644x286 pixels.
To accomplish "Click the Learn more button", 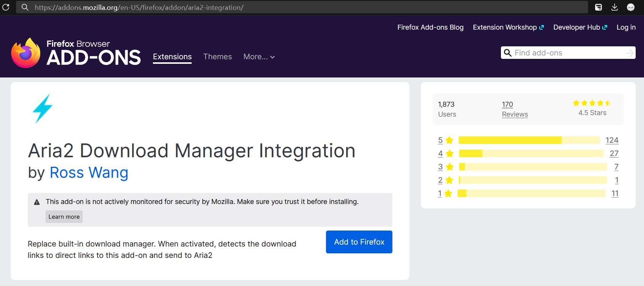I will pyautogui.click(x=64, y=217).
